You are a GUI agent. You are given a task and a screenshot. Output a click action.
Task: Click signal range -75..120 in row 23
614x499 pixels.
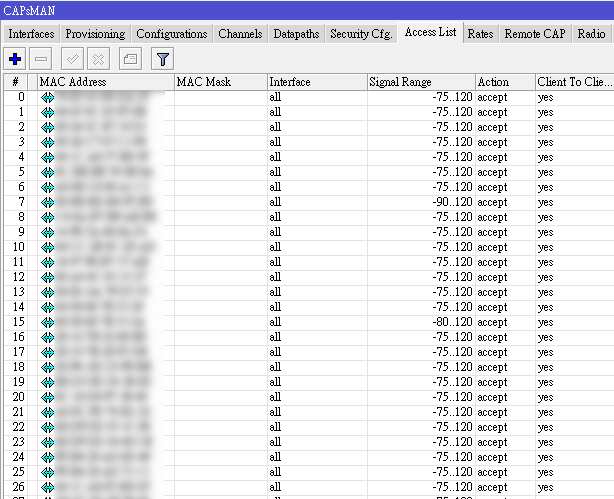point(452,442)
